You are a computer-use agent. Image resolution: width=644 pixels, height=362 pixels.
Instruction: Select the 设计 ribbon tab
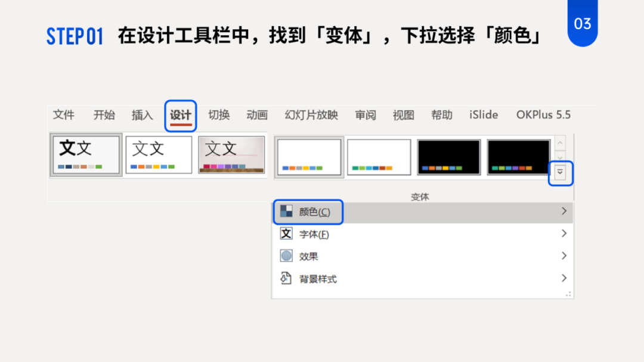point(181,116)
